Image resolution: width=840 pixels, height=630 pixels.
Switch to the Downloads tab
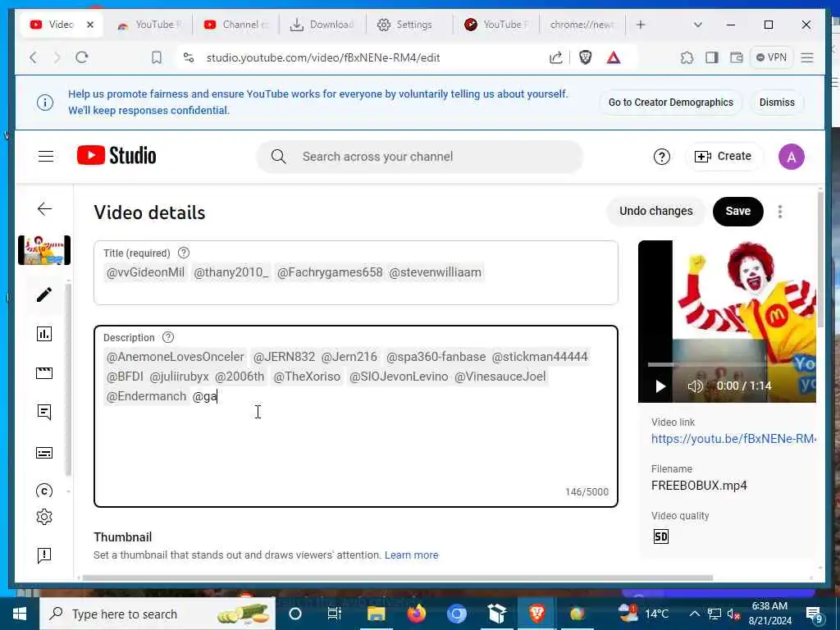click(322, 25)
